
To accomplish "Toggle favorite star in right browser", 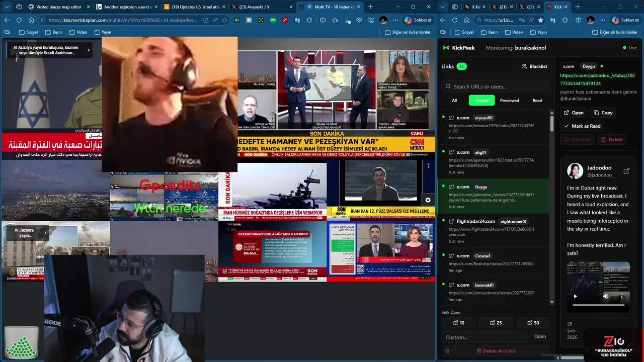I will tap(541, 20).
